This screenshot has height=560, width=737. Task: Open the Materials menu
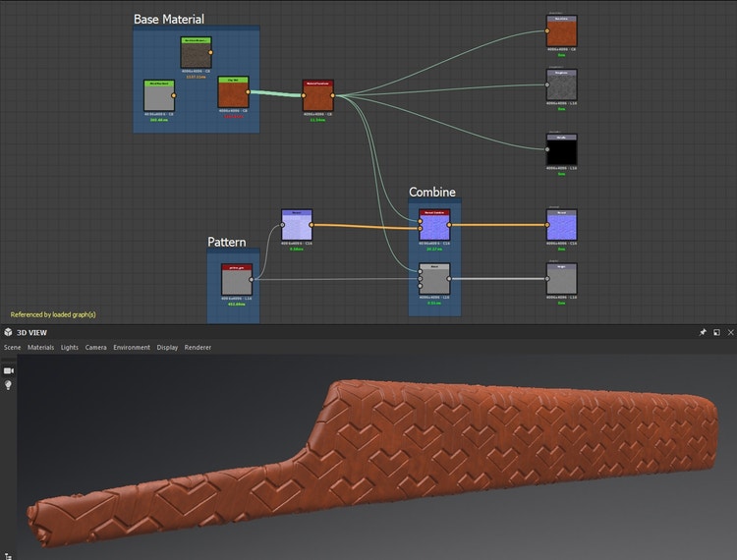(40, 347)
